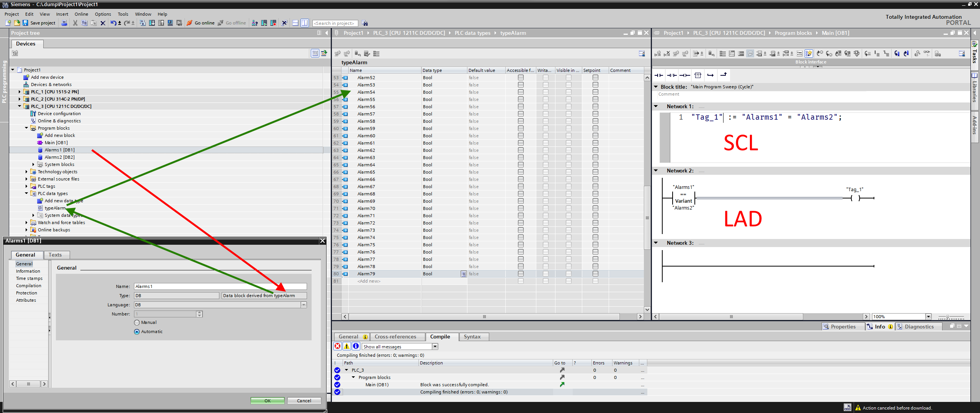Open the Options menu

pos(103,14)
